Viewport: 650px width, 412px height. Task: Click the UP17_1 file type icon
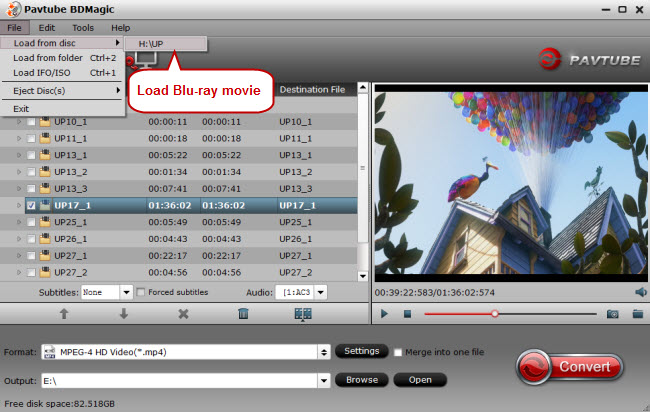(x=45, y=205)
